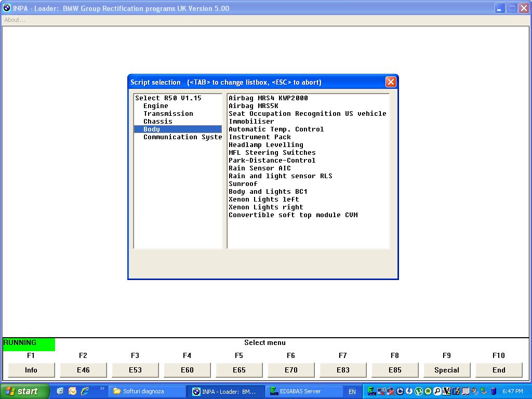Select Airbag MRS4 KWP2000 script
The image size is (532, 399).
tap(268, 98)
